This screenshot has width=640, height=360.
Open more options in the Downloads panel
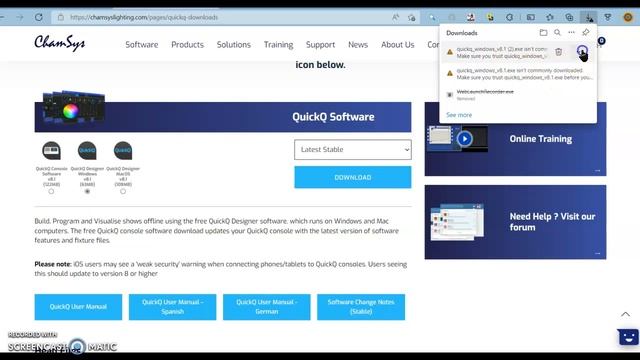pos(571,32)
